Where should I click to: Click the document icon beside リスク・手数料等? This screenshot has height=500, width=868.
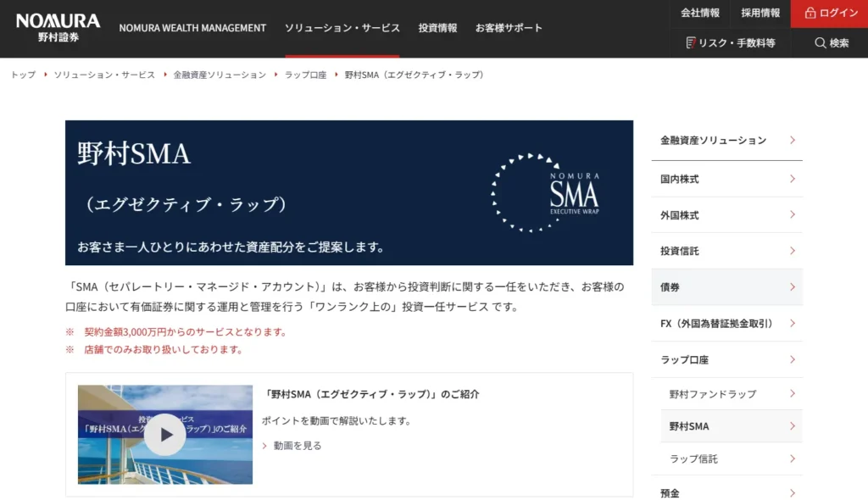pyautogui.click(x=690, y=42)
